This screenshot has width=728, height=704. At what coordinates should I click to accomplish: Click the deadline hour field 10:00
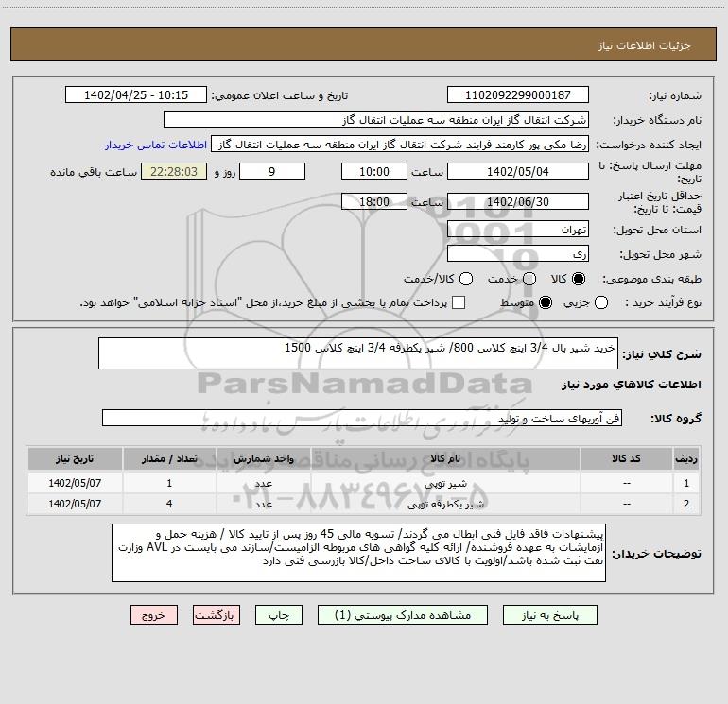pos(374,171)
